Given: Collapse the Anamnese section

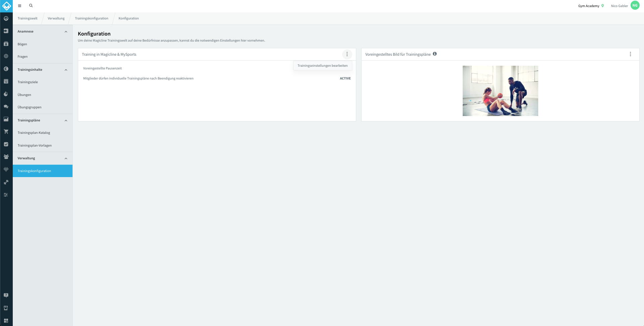Looking at the screenshot, I should [66, 32].
